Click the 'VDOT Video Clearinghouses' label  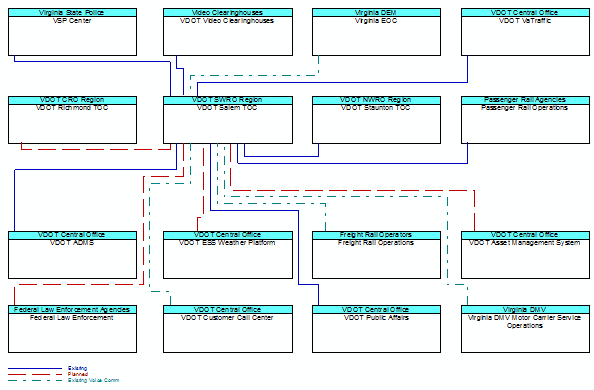pyautogui.click(x=227, y=21)
